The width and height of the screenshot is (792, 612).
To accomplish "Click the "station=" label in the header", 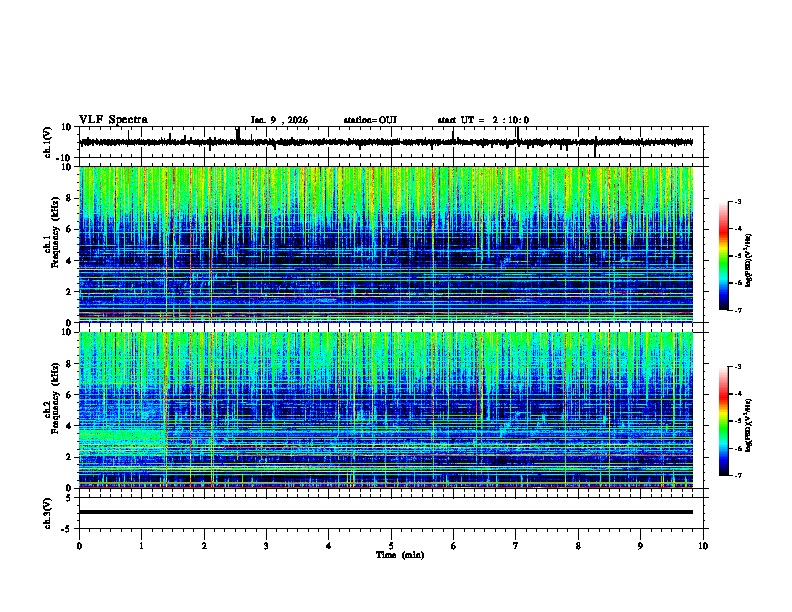I will pyautogui.click(x=361, y=120).
